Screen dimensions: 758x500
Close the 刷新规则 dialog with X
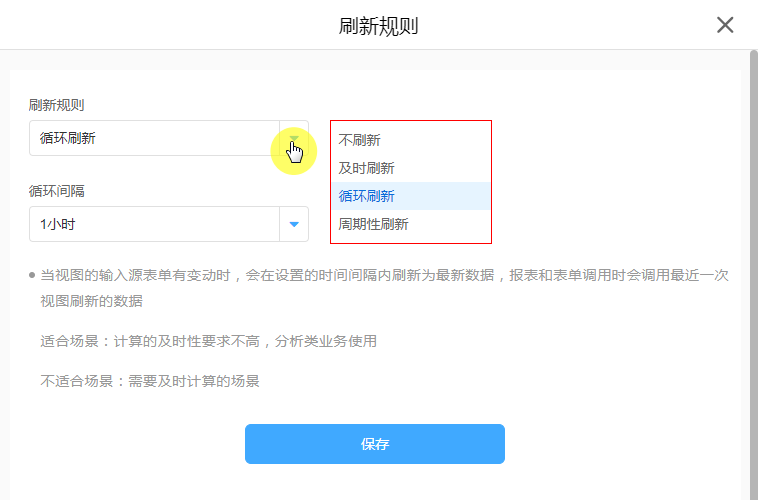point(725,25)
